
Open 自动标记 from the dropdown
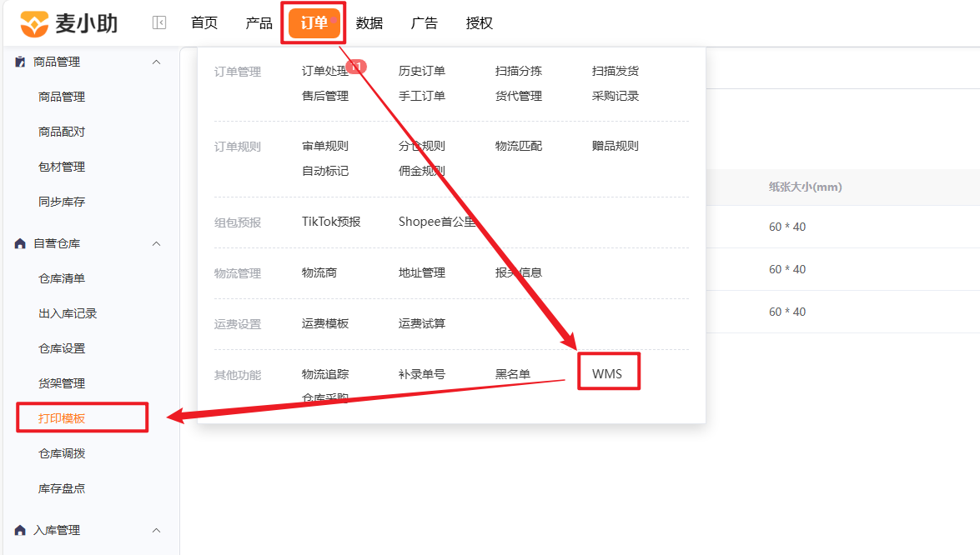click(x=325, y=171)
